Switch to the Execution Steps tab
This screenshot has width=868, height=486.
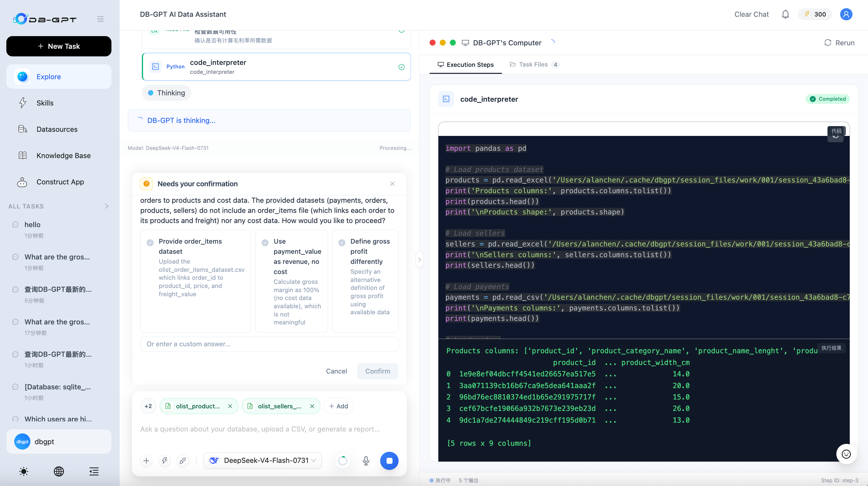(x=465, y=64)
